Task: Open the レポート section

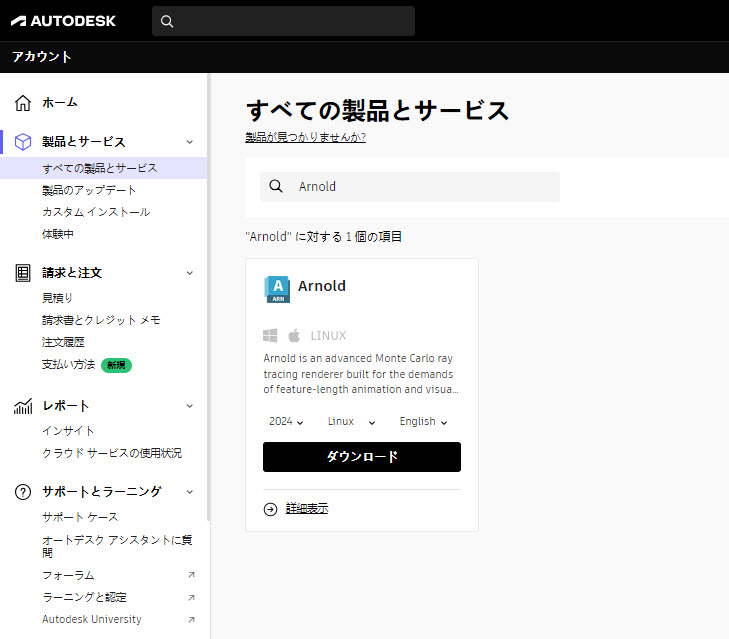Action: pyautogui.click(x=66, y=406)
